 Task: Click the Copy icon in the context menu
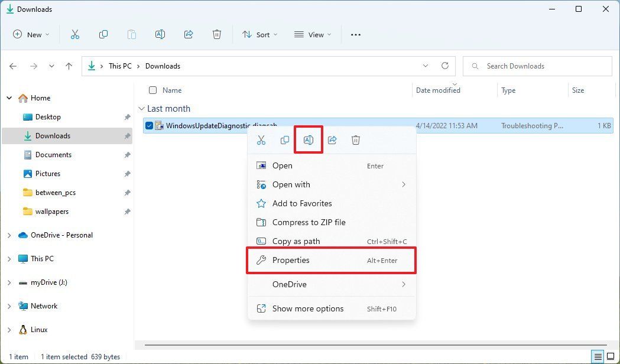284,140
